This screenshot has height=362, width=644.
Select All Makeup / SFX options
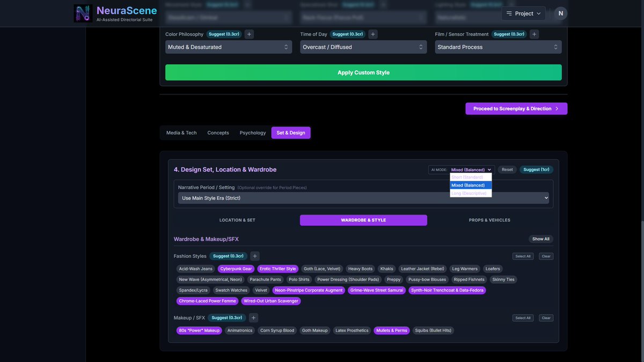[x=523, y=318]
